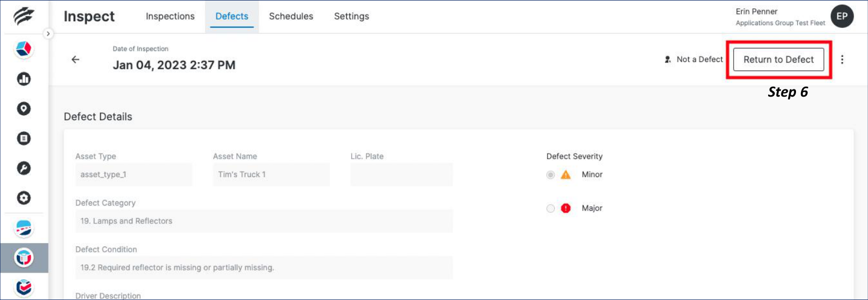Click the company logo at sidebar top
Image resolution: width=868 pixels, height=300 pixels.
pyautogui.click(x=23, y=17)
